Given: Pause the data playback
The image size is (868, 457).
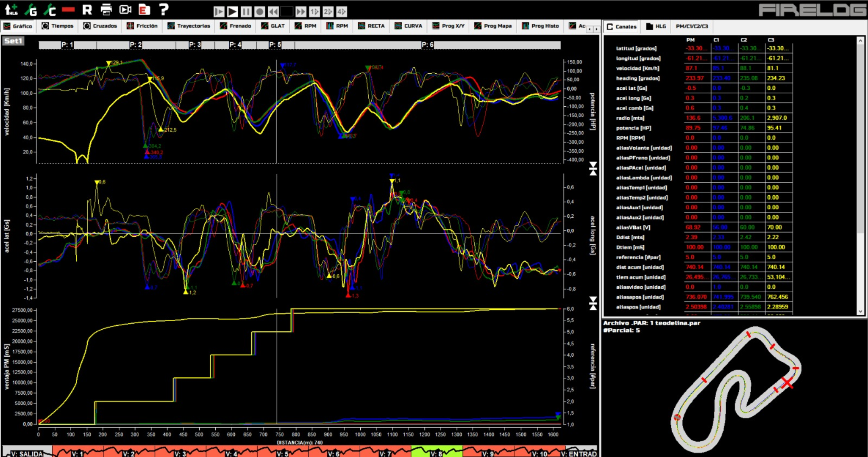Looking at the screenshot, I should point(246,11).
